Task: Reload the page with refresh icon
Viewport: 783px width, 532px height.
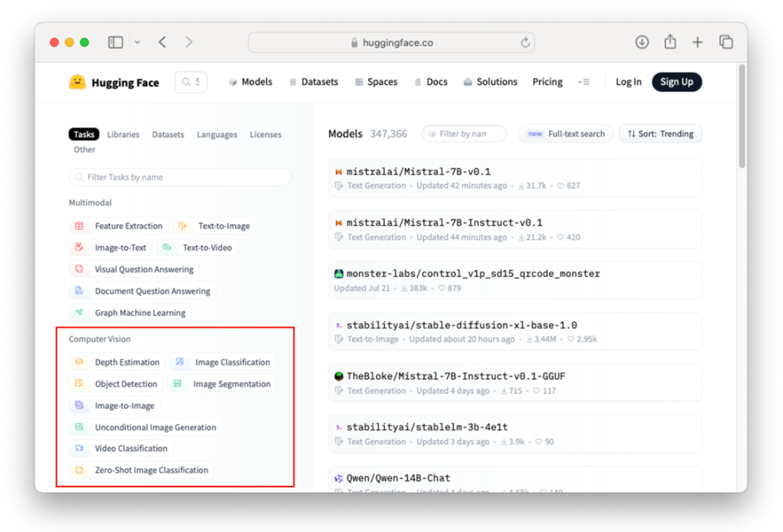Action: point(525,43)
